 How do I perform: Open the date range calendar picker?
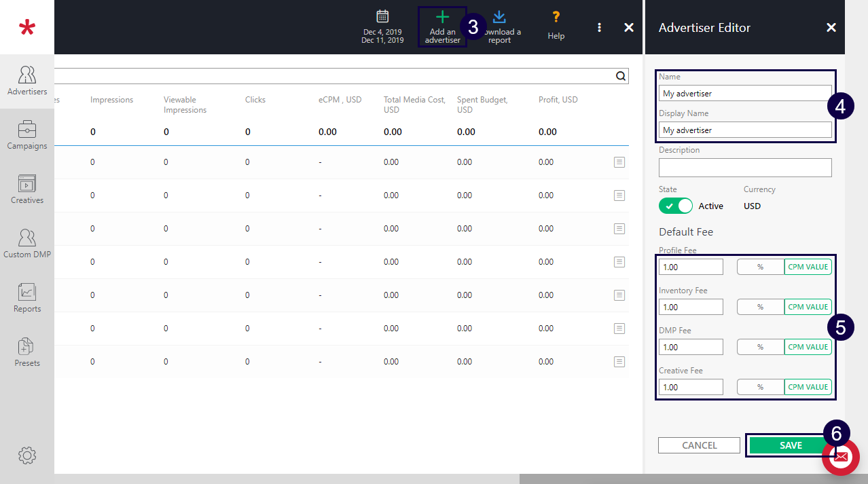pos(382,26)
